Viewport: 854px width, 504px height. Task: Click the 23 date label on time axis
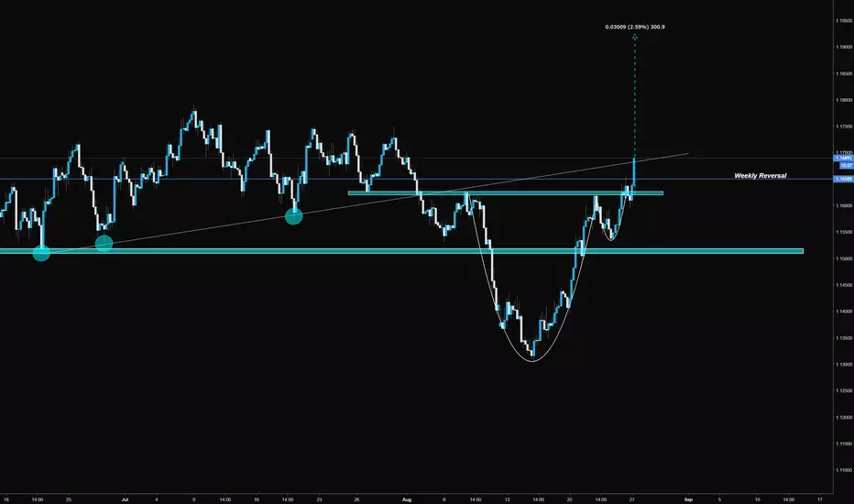tap(319, 499)
